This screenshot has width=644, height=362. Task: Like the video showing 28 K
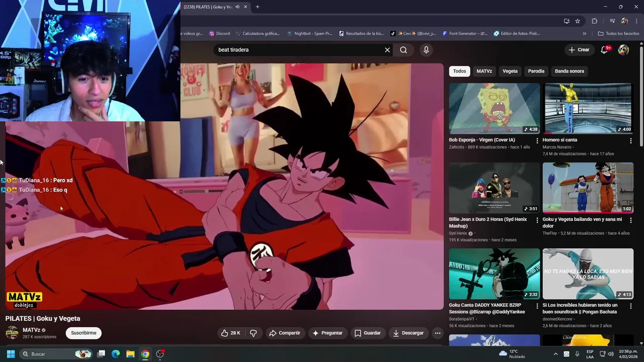[x=230, y=333]
